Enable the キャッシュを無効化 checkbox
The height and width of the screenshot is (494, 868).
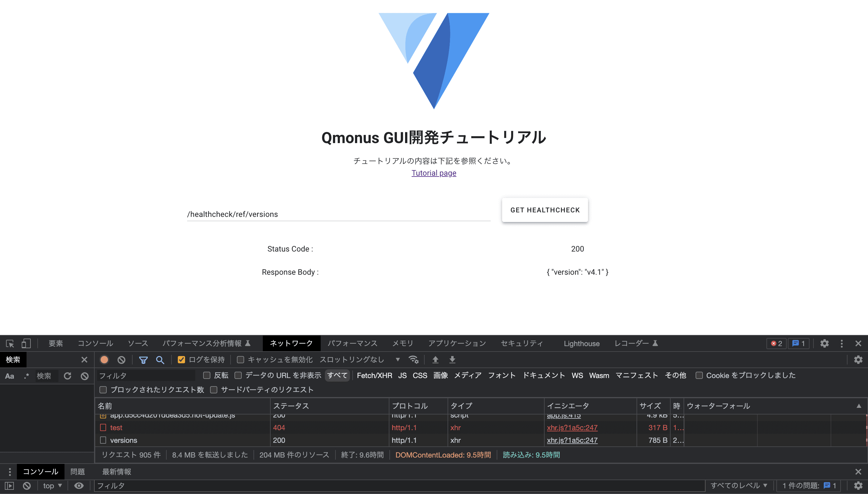coord(240,360)
